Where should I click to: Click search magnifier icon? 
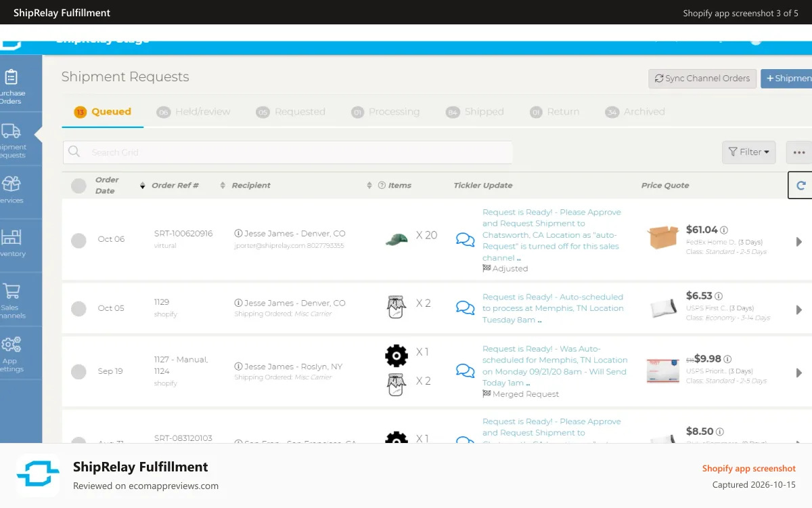(x=74, y=152)
